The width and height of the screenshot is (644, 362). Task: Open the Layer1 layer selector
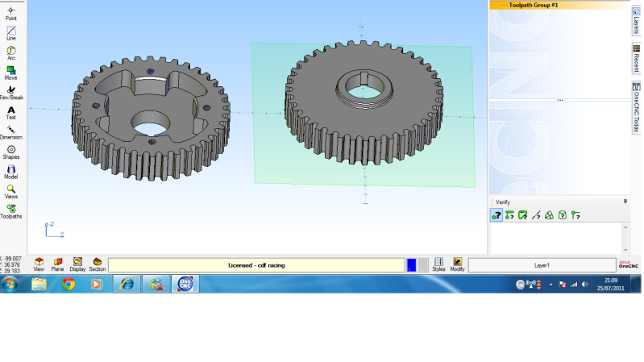coord(542,265)
